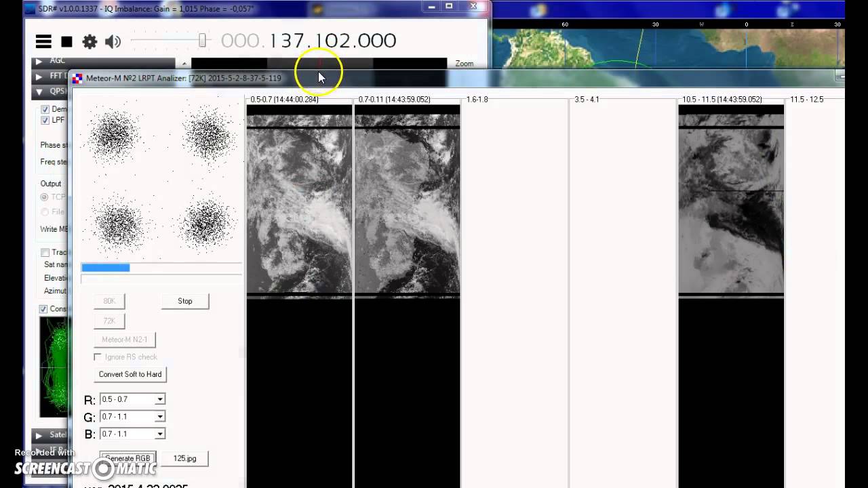The width and height of the screenshot is (868, 488).
Task: Click the 125.jpg button
Action: coord(184,458)
